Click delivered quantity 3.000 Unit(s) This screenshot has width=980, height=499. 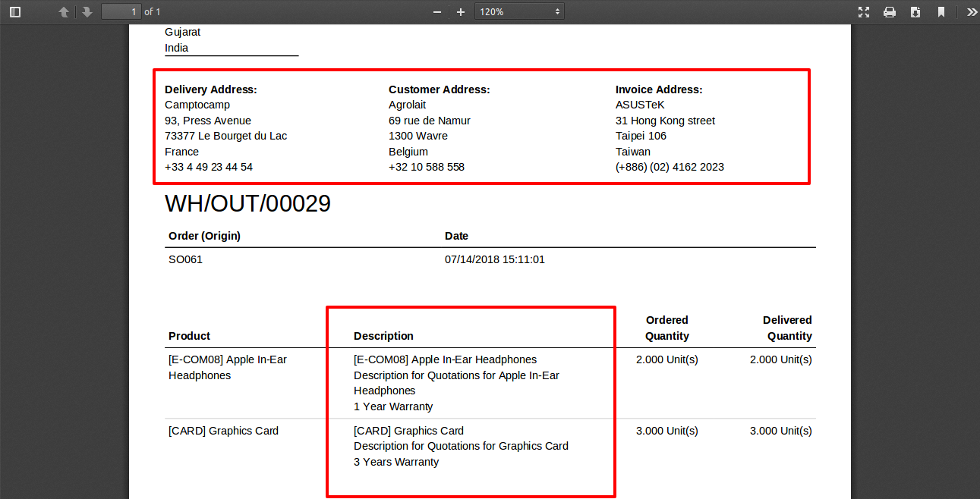[781, 431]
